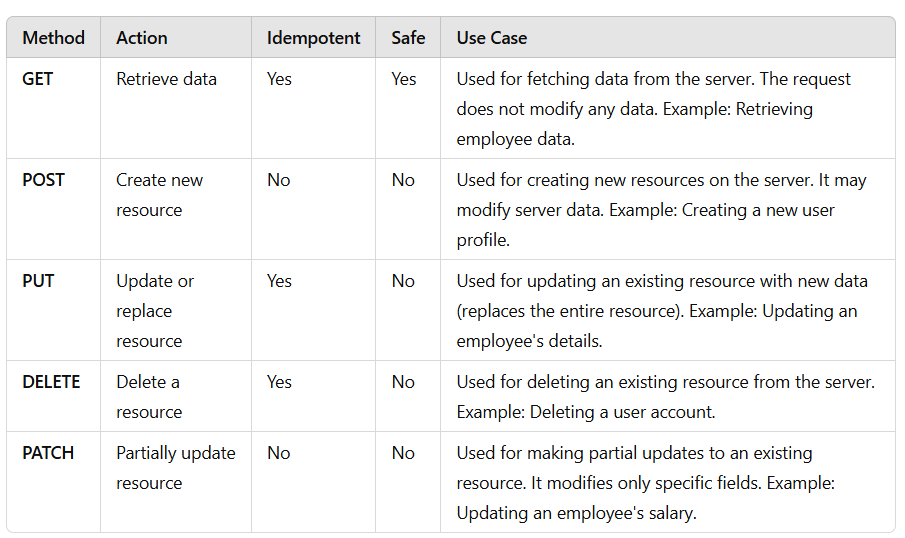
Task: Click the Method column header
Action: pyautogui.click(x=54, y=38)
